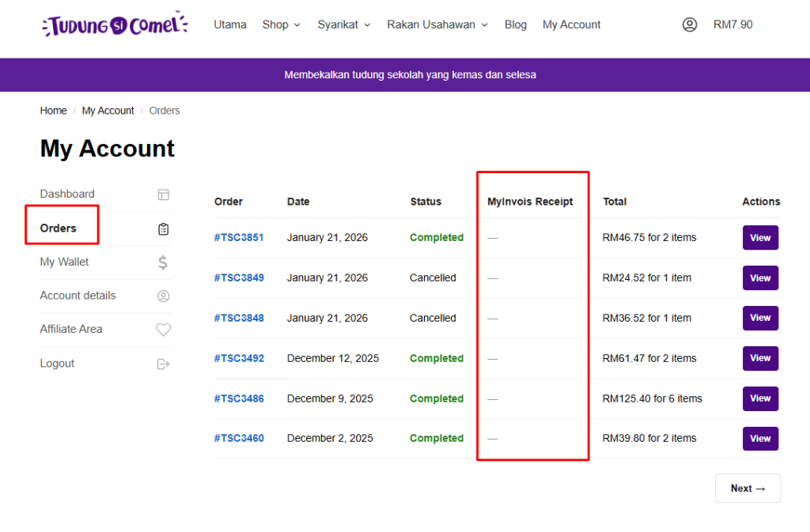Image resolution: width=810 pixels, height=532 pixels.
Task: Open the user account profile icon
Action: coord(690,25)
